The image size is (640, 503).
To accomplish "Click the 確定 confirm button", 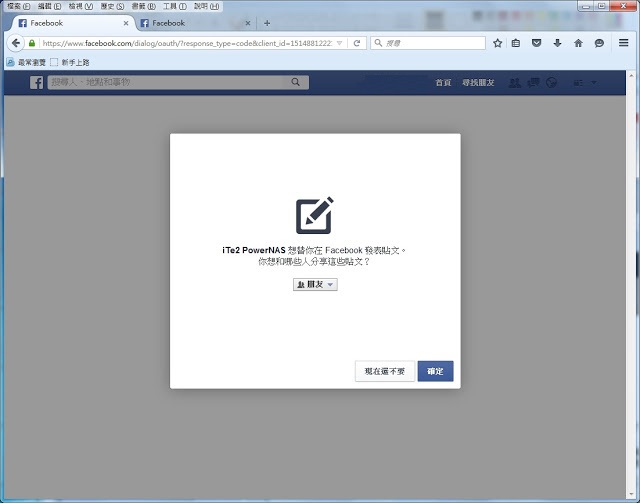I will point(435,371).
